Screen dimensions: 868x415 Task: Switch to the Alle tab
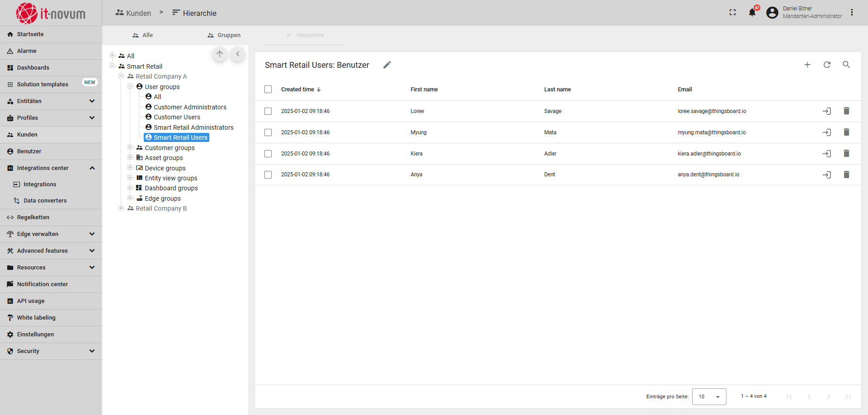coord(142,35)
